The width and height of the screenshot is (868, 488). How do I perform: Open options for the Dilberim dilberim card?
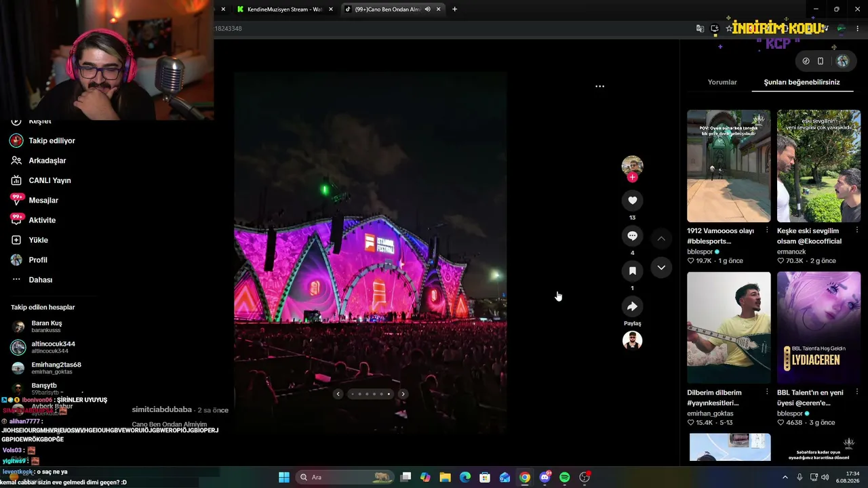point(767,392)
